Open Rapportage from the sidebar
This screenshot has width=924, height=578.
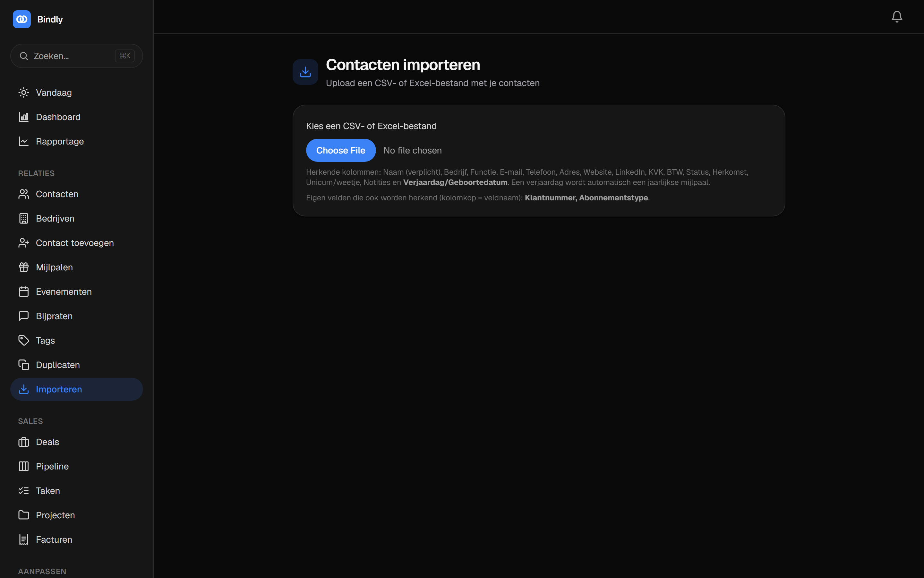77,141
